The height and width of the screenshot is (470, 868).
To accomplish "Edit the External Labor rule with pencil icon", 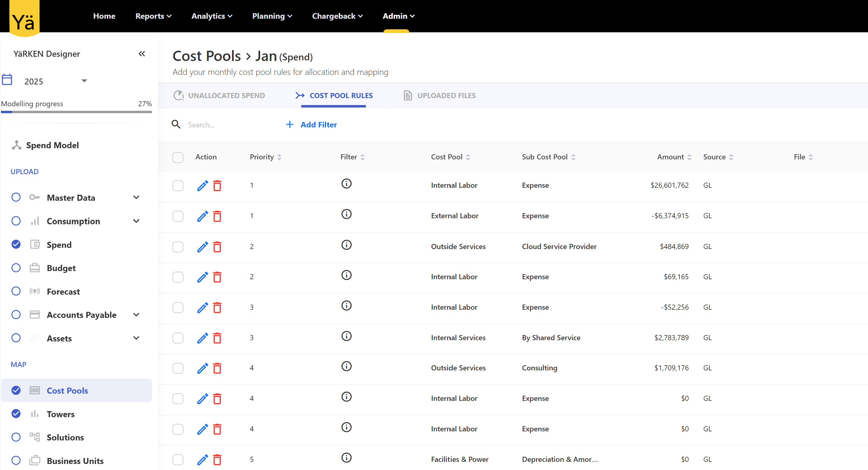I will coord(202,216).
